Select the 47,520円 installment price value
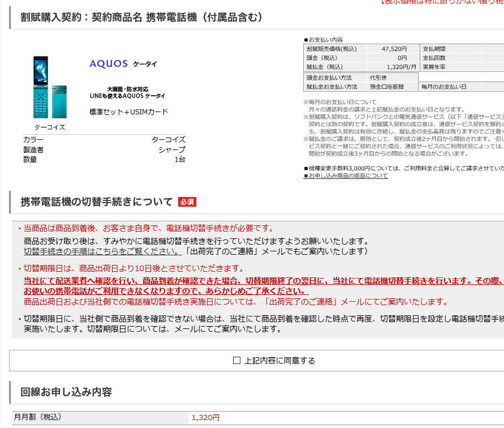The width and height of the screenshot is (504, 428). 394,49
